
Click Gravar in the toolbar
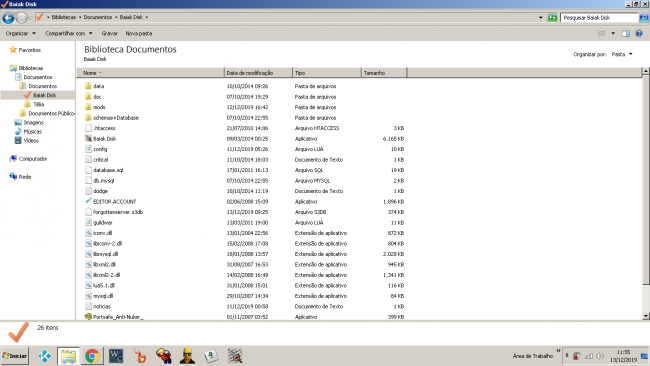[109, 34]
